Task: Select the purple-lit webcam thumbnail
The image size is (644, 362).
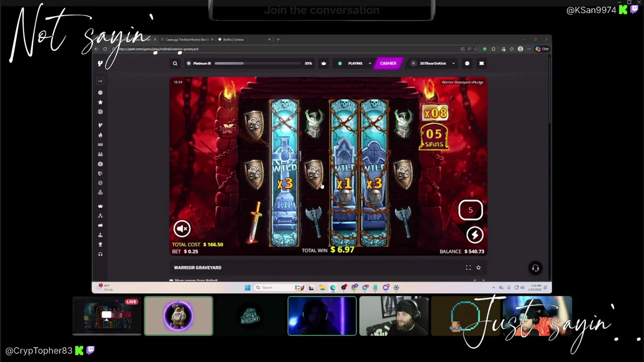Action: [322, 316]
